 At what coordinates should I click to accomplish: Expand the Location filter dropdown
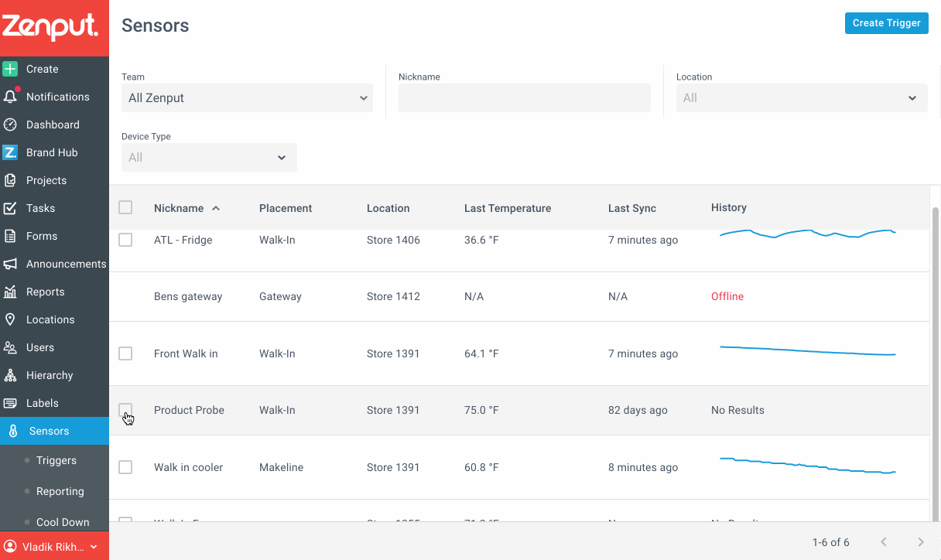[x=802, y=98]
